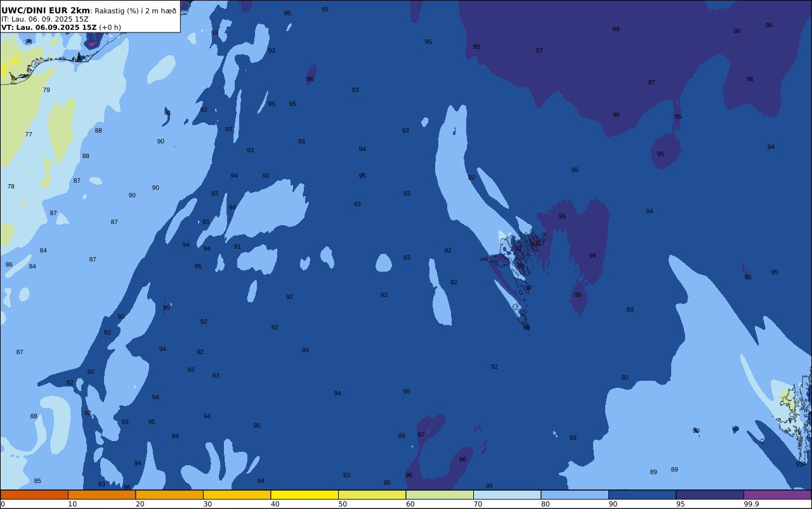This screenshot has height=509, width=812.
Task: Click the 'Rakastig (%) í 2 m hæð' label
Action: pyautogui.click(x=135, y=11)
